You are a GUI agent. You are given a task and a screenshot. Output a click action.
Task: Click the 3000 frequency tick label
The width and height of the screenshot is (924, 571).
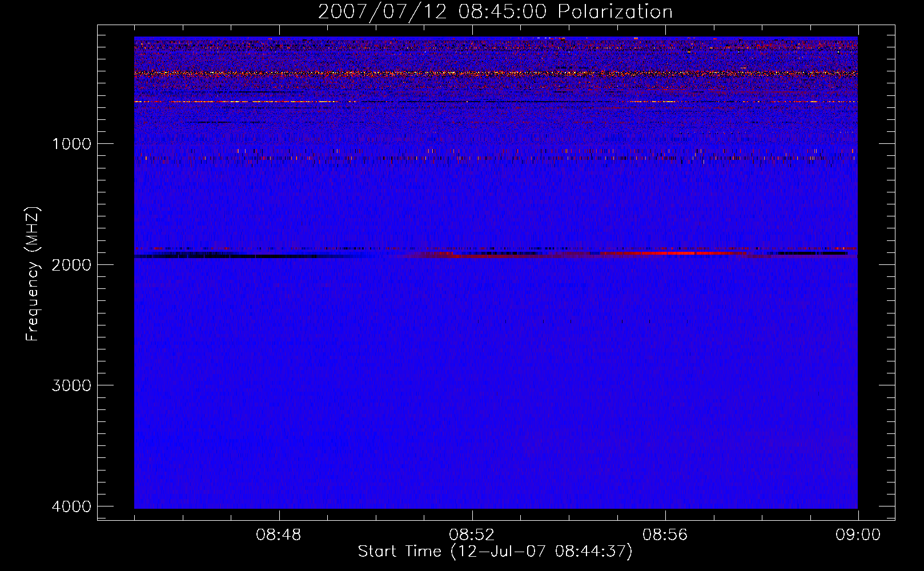pyautogui.click(x=71, y=385)
